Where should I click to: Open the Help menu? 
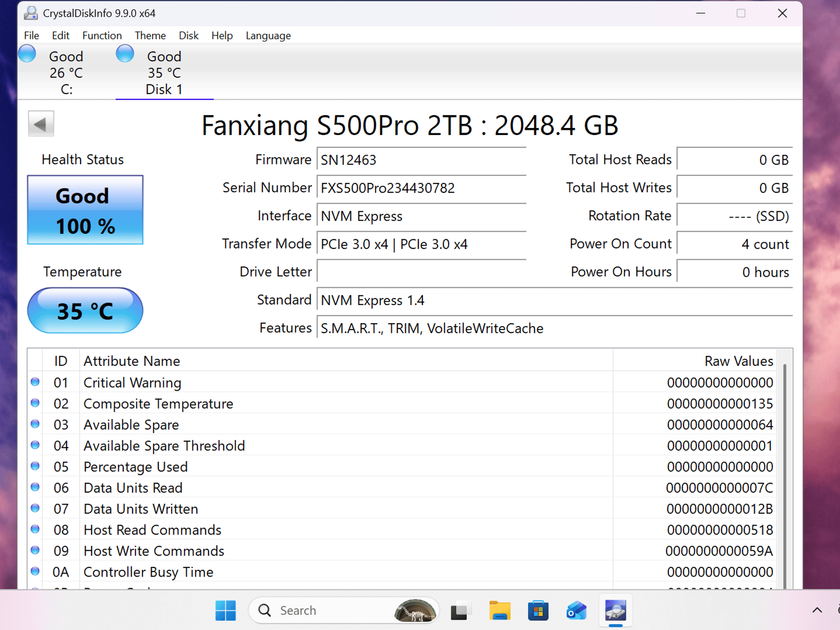point(222,36)
